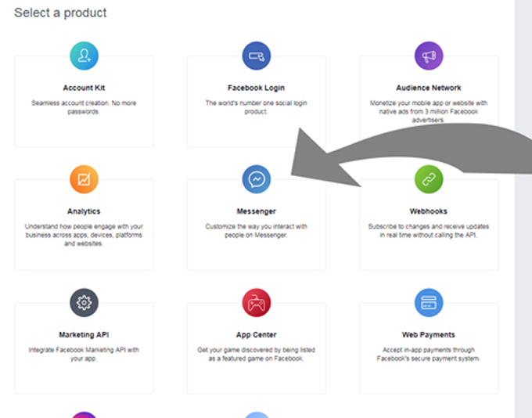Click the Analytics title text

coord(84,211)
